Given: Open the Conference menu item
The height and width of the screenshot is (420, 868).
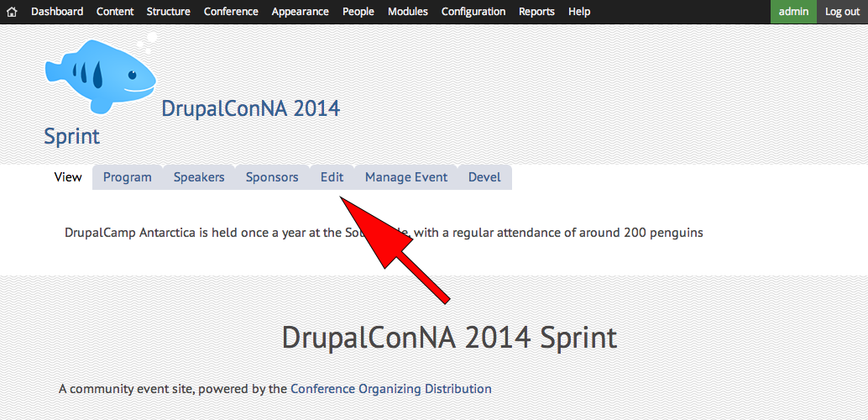Looking at the screenshot, I should (231, 12).
